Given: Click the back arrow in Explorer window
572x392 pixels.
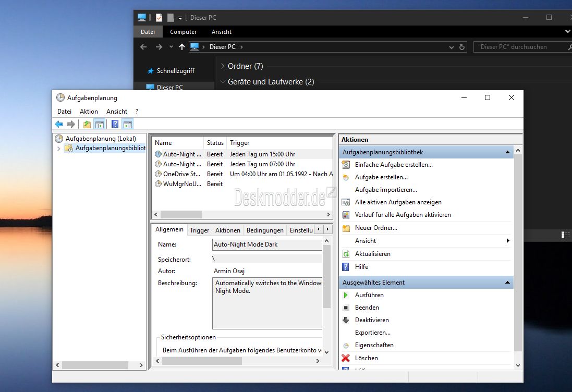Looking at the screenshot, I should tap(143, 47).
